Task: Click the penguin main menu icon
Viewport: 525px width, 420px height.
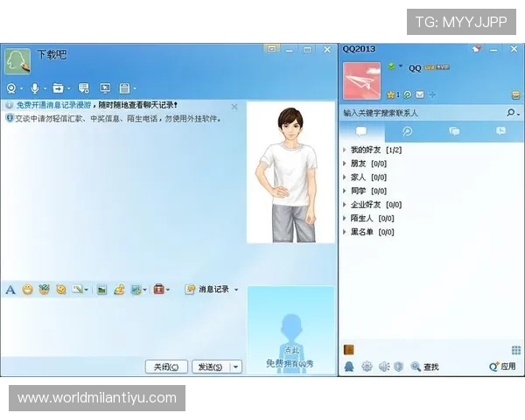Action: point(350,367)
